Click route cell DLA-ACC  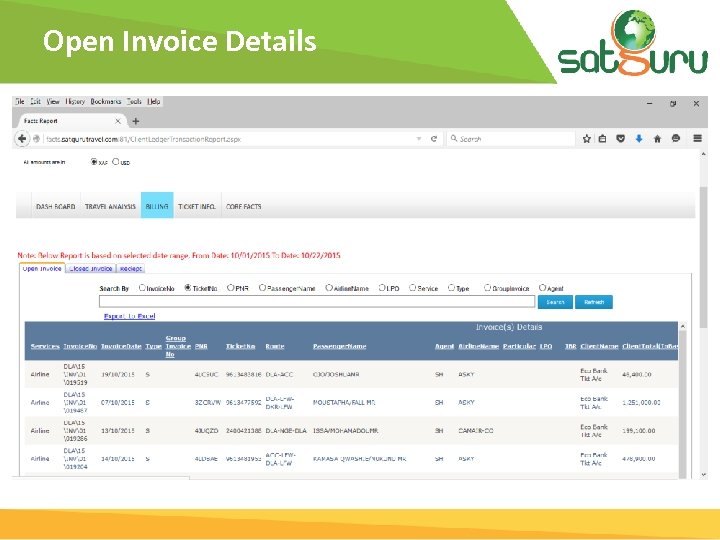pos(279,374)
